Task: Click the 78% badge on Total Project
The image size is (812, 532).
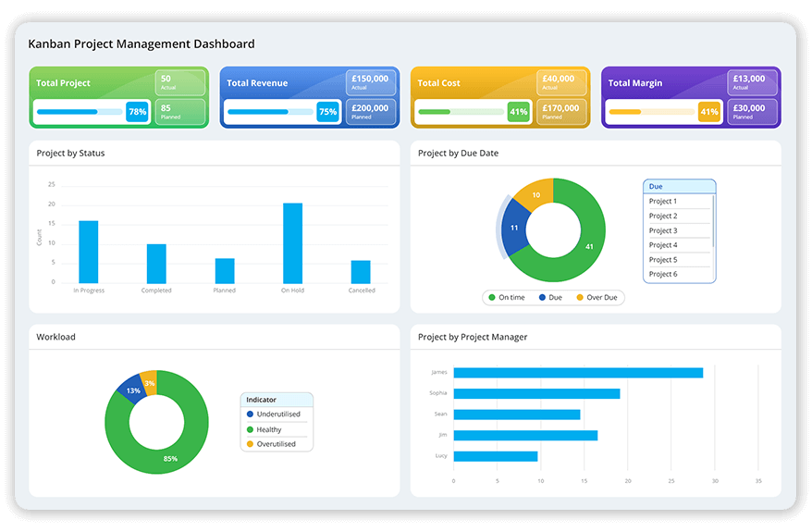Action: (137, 112)
